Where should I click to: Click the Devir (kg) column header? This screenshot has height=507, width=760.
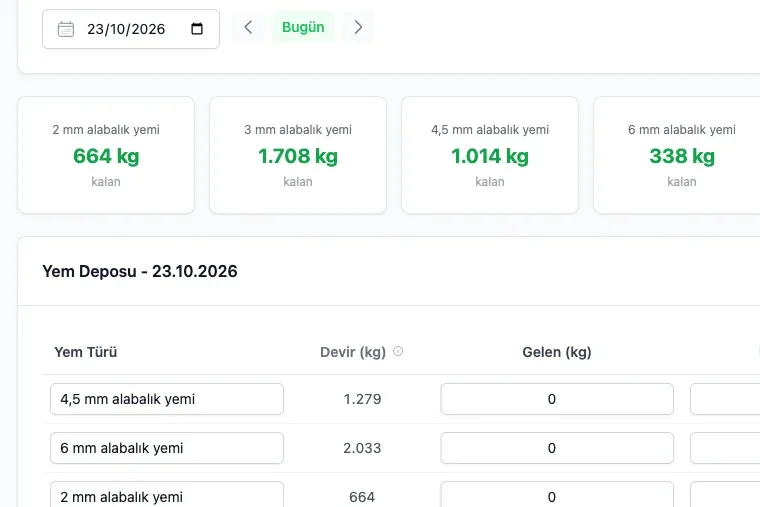353,352
